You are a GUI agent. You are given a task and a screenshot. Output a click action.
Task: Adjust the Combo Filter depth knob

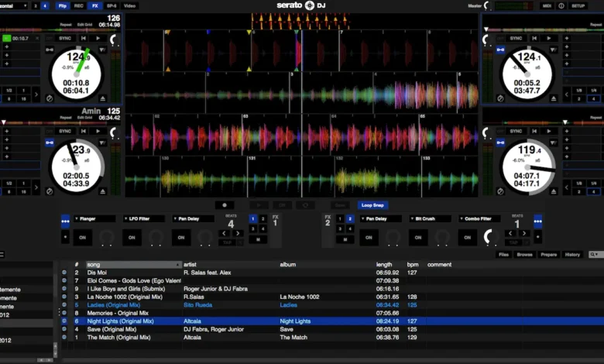click(490, 236)
